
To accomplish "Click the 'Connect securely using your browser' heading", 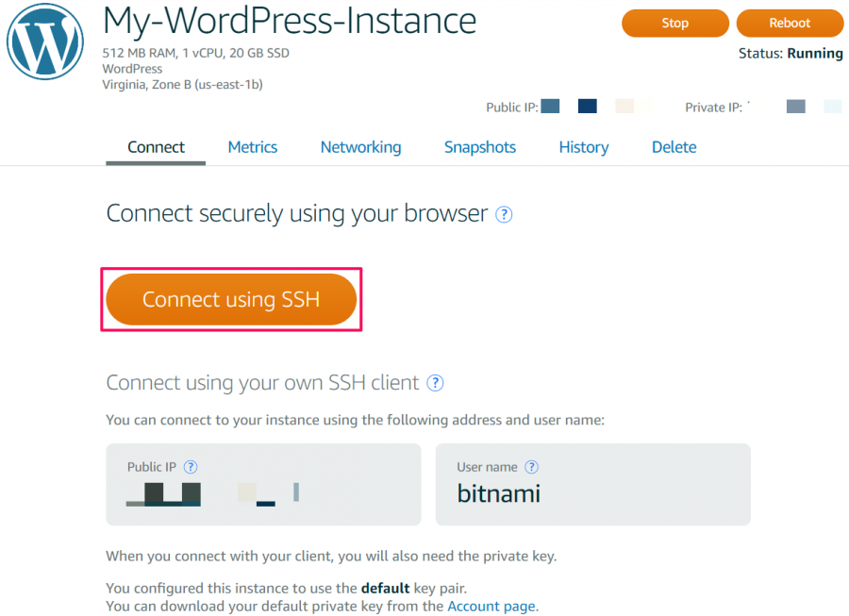I will (297, 214).
